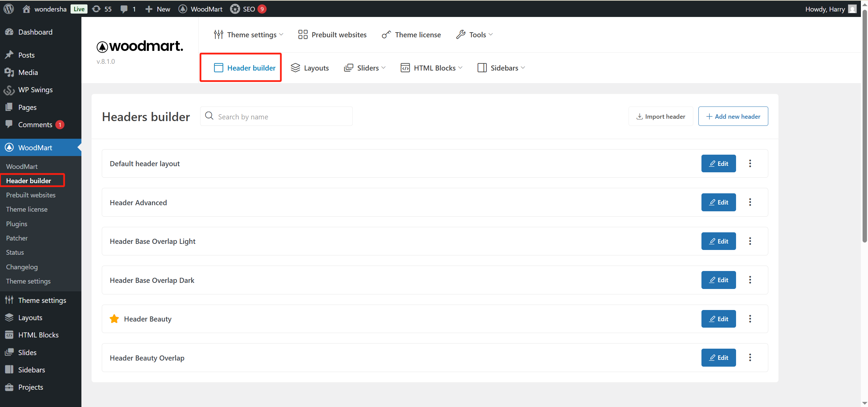The width and height of the screenshot is (868, 407).
Task: Switch to the Layouts tab
Action: pyautogui.click(x=310, y=68)
